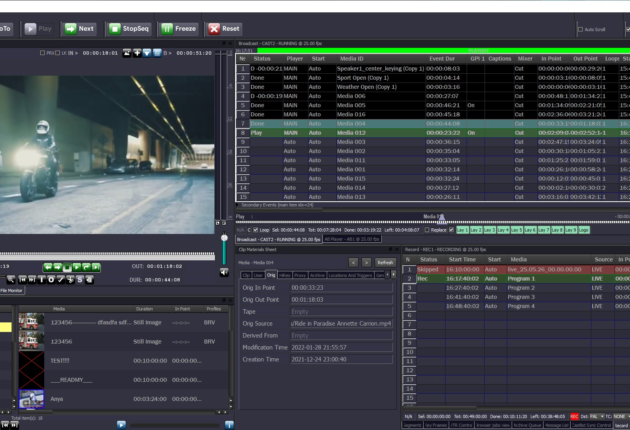Click the Reset button
The width and height of the screenshot is (630, 430).
[224, 29]
